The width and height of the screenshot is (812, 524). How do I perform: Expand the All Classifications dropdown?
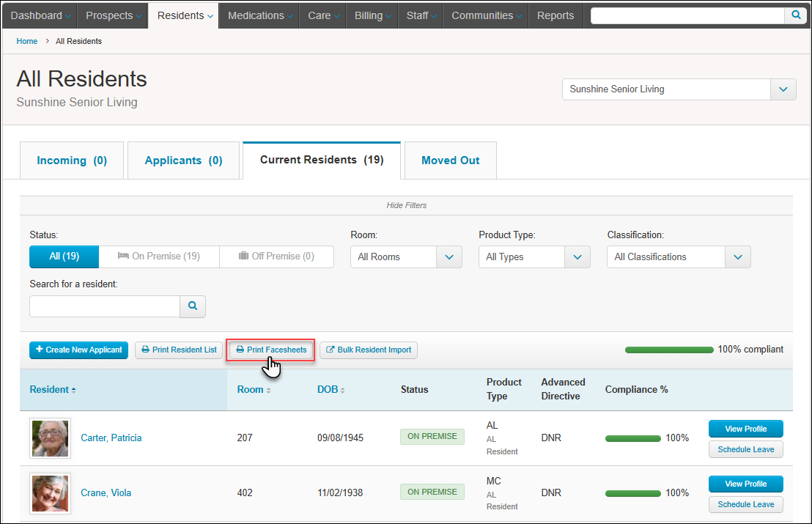tap(679, 257)
